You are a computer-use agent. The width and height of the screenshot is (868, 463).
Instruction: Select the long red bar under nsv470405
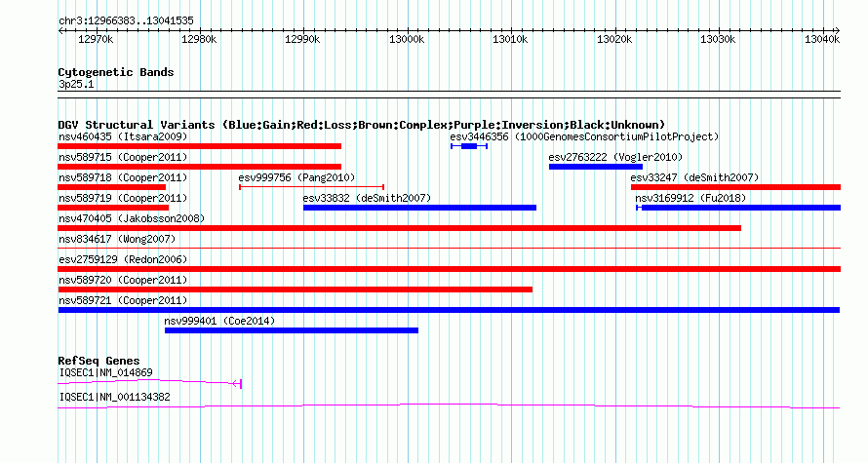pyautogui.click(x=399, y=228)
